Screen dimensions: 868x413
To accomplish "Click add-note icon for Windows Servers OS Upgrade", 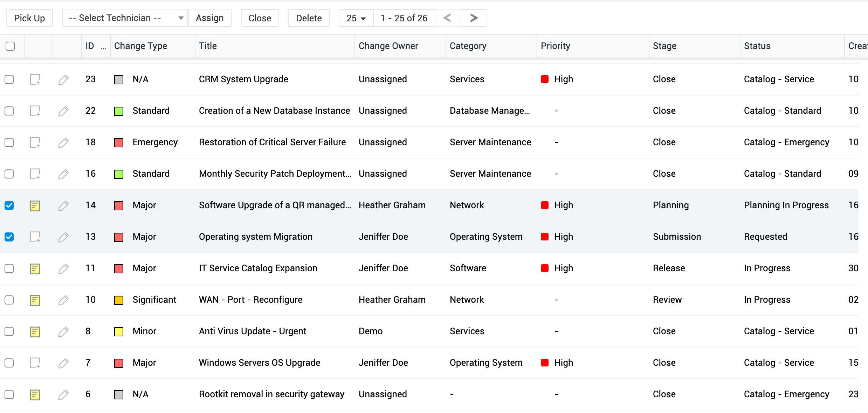I will tap(35, 363).
